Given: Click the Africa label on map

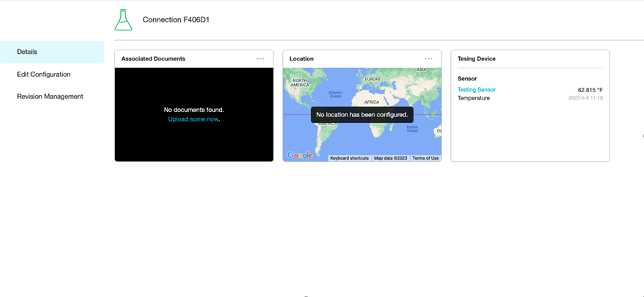Looking at the screenshot, I should tap(372, 102).
